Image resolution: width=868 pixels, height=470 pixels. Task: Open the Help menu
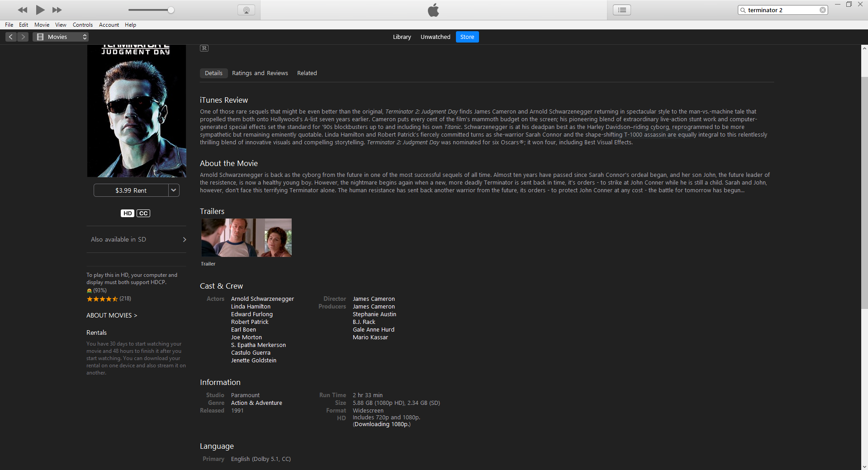point(131,25)
